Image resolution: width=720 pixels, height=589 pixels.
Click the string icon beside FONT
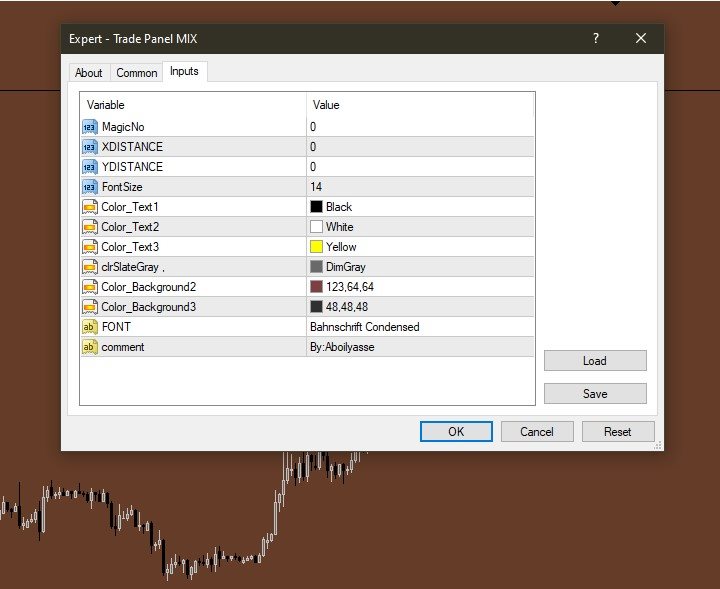90,327
